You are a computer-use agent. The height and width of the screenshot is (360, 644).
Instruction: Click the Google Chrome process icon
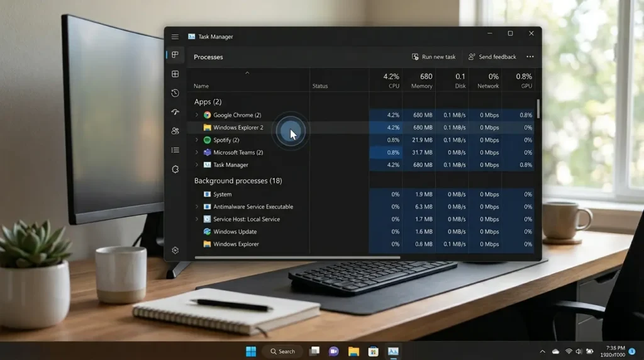click(207, 115)
